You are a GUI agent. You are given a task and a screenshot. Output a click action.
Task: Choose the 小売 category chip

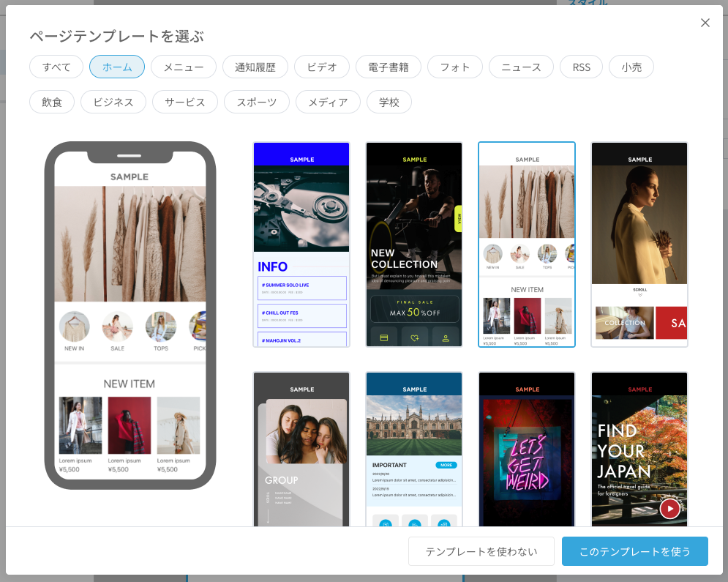(x=631, y=67)
